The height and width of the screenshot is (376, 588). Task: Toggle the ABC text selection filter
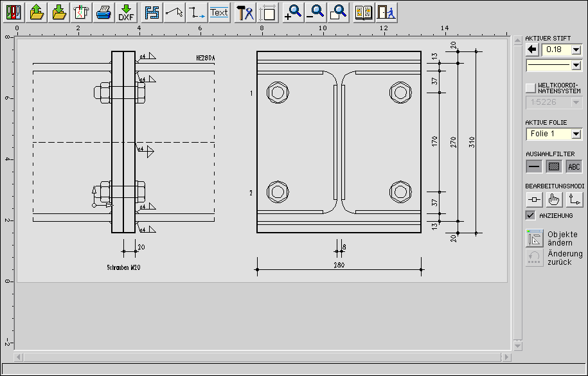tap(574, 166)
